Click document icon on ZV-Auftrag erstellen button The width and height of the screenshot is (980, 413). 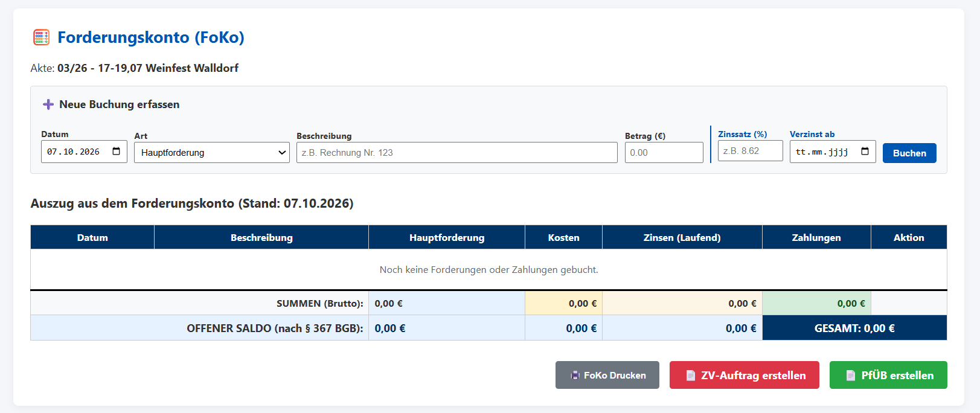click(x=691, y=376)
